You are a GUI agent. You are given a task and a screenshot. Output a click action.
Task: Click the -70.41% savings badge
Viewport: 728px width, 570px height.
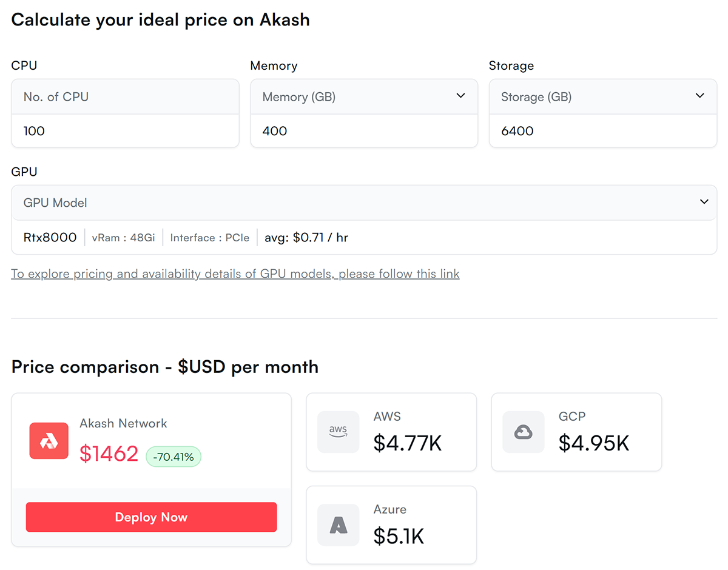[174, 457]
